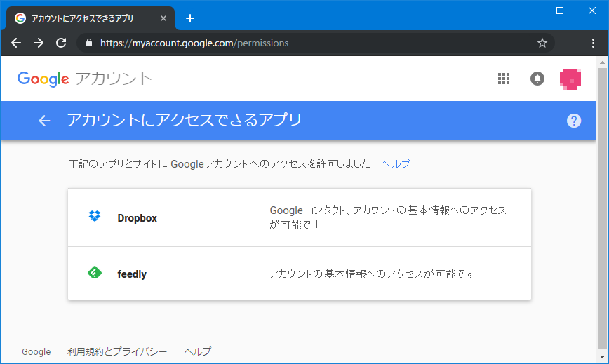Viewport: 609px width, 364px height.
Task: Click the Google アカウント logo
Action: [85, 79]
